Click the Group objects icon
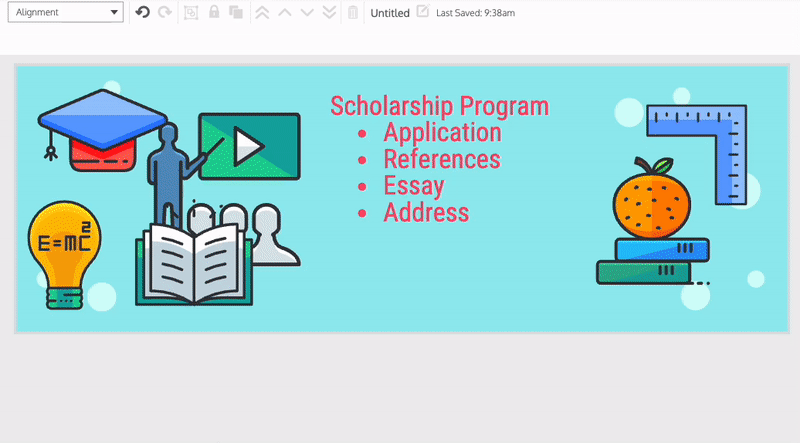800x443 pixels. [x=191, y=13]
